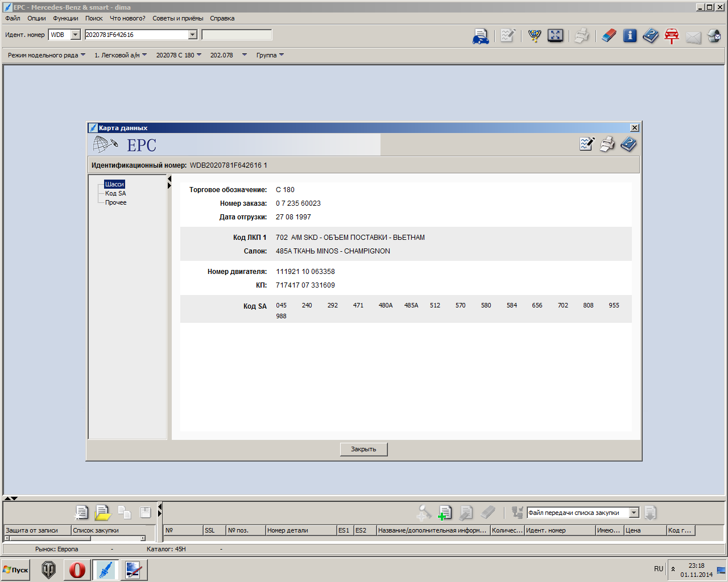
Task: Click the empty field right of the ident number
Action: tap(237, 35)
